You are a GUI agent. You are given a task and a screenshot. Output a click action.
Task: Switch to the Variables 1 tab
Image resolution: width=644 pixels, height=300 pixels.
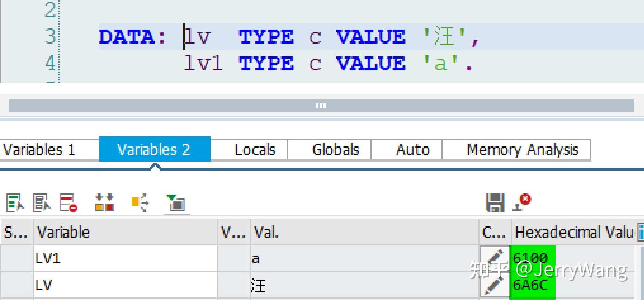40,149
